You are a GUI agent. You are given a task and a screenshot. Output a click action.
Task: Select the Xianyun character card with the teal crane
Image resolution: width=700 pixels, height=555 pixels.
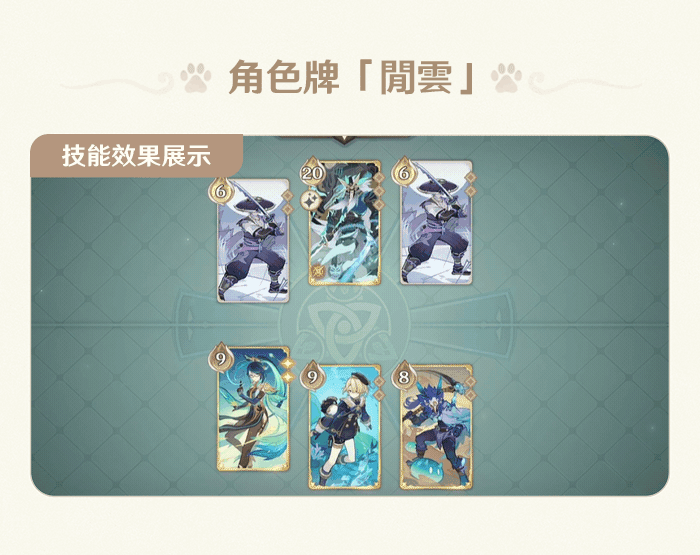point(253,409)
